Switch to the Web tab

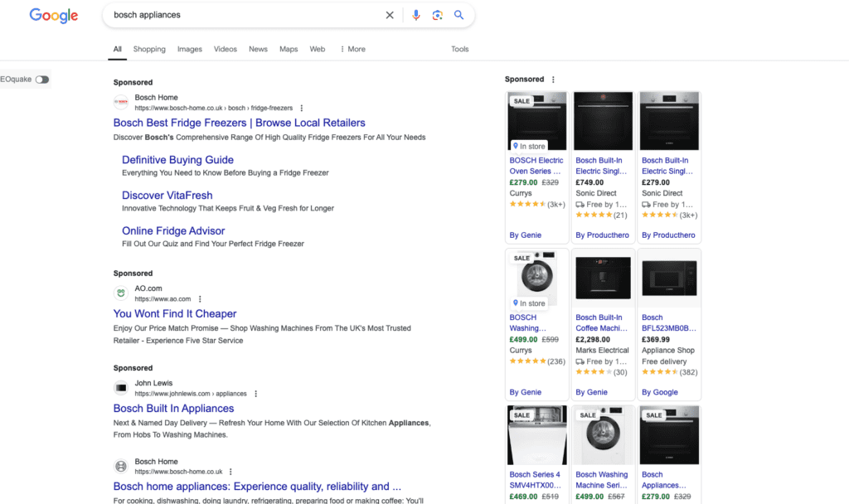(318, 49)
